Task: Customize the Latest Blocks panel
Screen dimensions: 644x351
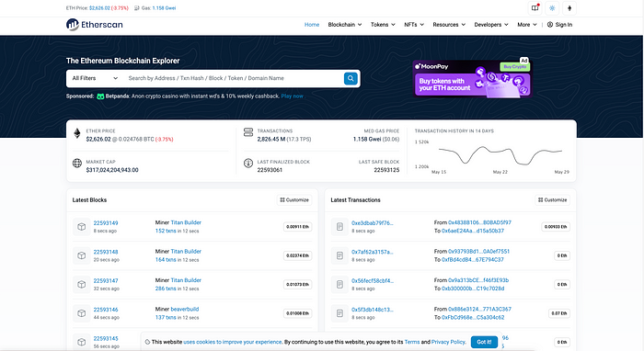Action: 294,200
